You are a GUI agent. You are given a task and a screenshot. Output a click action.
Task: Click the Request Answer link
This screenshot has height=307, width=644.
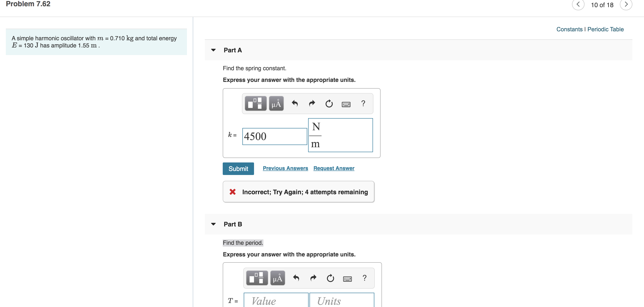point(333,168)
